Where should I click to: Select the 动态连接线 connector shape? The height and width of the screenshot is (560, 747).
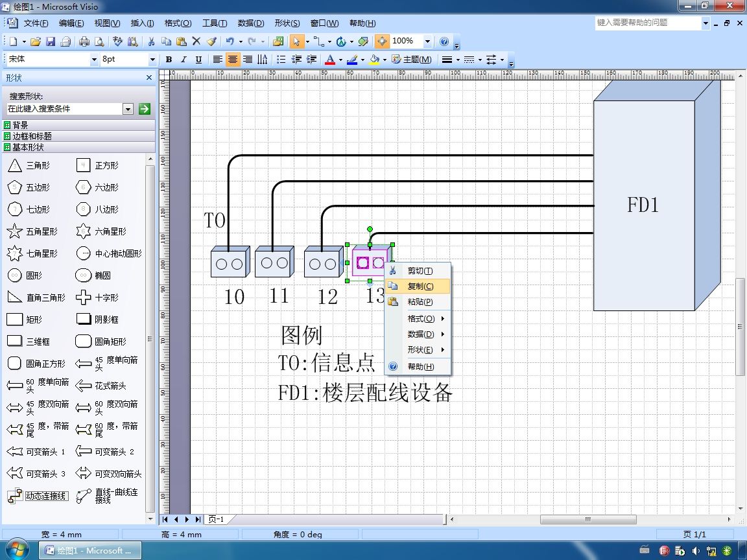(x=38, y=496)
